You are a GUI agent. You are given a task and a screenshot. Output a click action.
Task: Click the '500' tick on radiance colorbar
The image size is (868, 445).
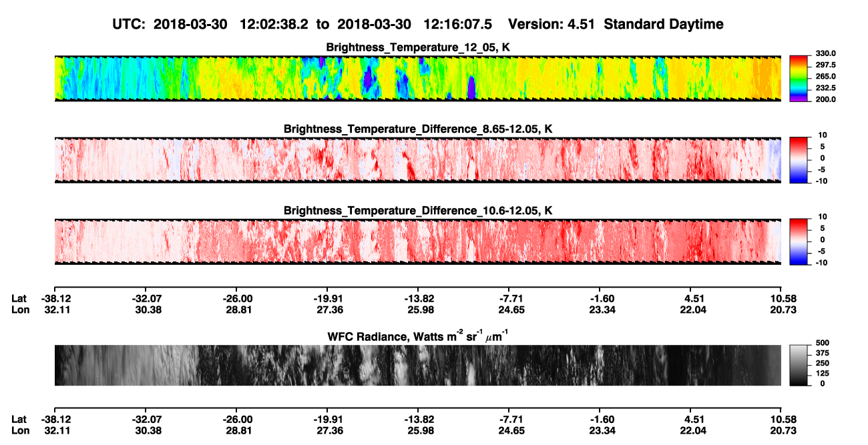point(824,342)
